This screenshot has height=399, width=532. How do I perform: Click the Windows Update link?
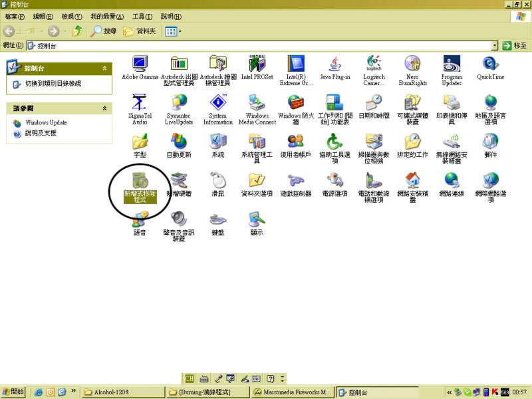[x=46, y=122]
